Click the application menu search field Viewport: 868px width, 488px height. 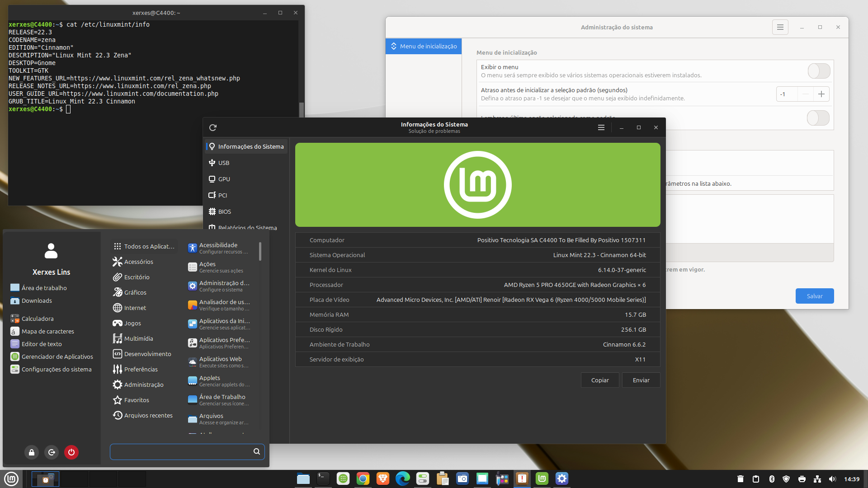(x=181, y=451)
